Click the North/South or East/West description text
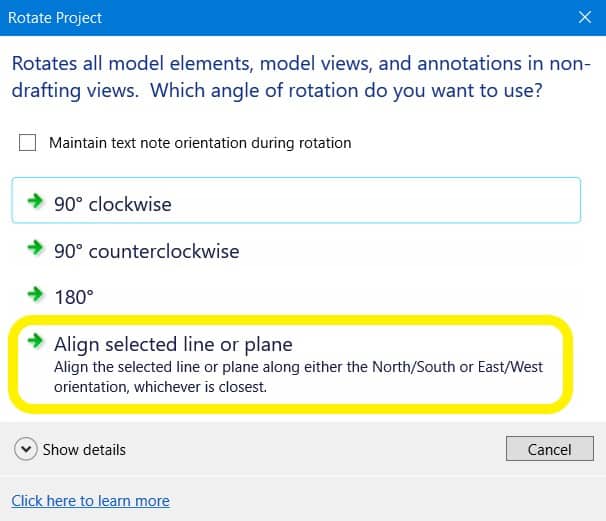The width and height of the screenshot is (606, 521). click(x=298, y=376)
